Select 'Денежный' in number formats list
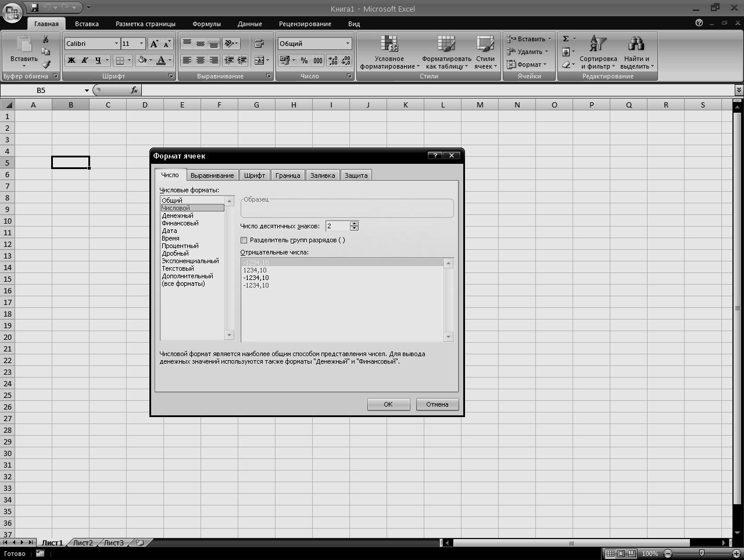 pyautogui.click(x=177, y=216)
